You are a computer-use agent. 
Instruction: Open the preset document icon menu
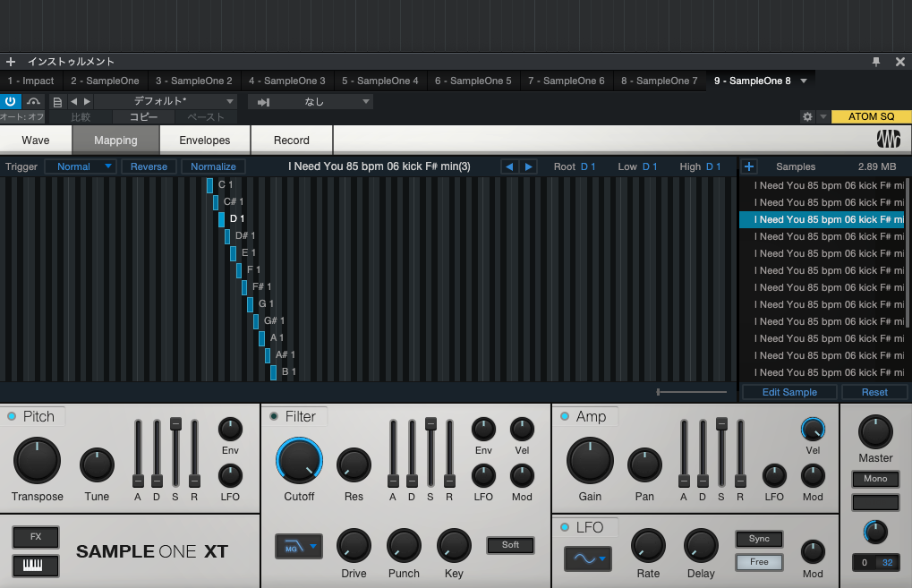pyautogui.click(x=57, y=102)
